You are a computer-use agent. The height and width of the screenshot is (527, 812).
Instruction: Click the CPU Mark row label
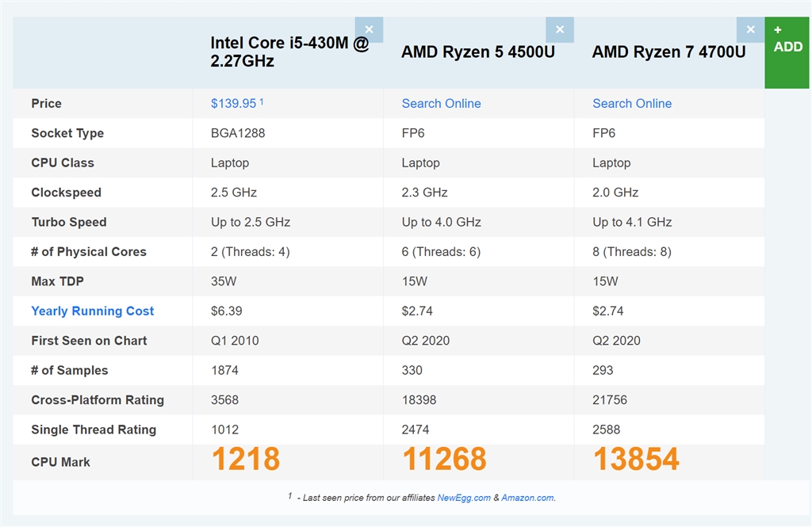[x=61, y=462]
